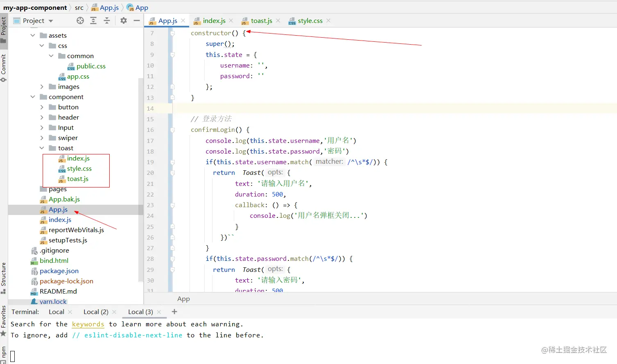Fold the this.state object at line 9
This screenshot has width=617, height=364.
pyautogui.click(x=172, y=55)
